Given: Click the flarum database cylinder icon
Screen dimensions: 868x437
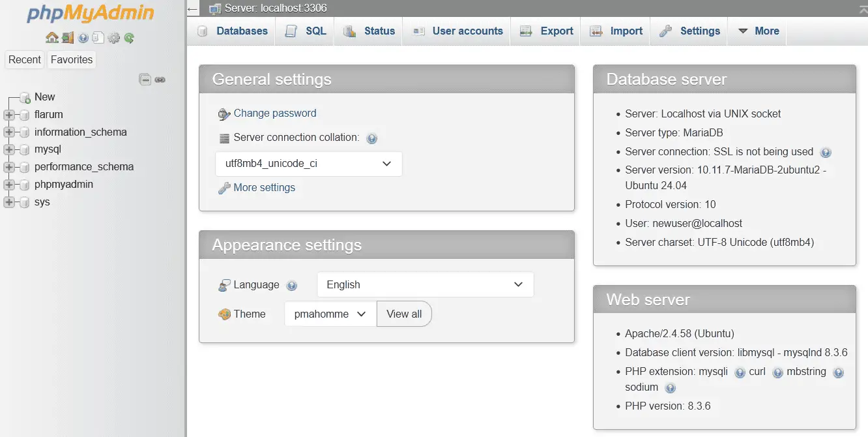Looking at the screenshot, I should tap(25, 115).
